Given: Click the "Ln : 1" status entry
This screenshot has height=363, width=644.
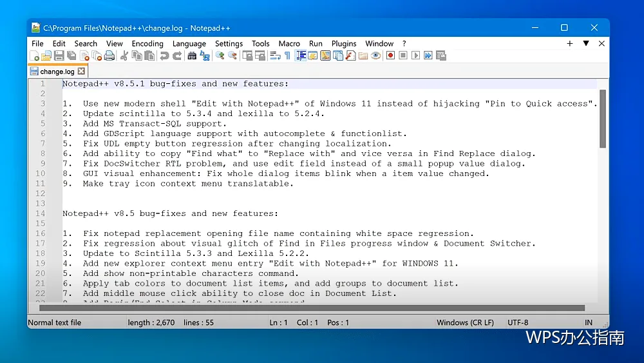Looking at the screenshot, I should (278, 323).
